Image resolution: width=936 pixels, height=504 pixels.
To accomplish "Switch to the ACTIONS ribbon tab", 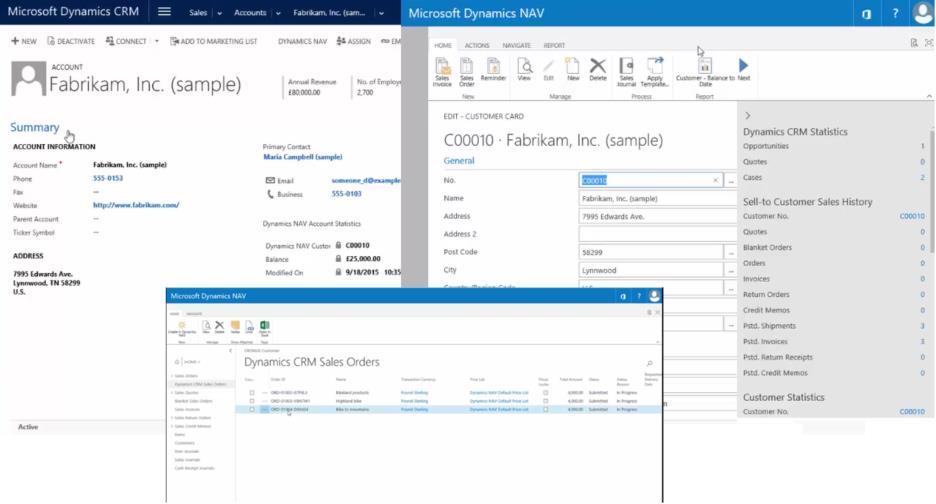I will [x=477, y=45].
